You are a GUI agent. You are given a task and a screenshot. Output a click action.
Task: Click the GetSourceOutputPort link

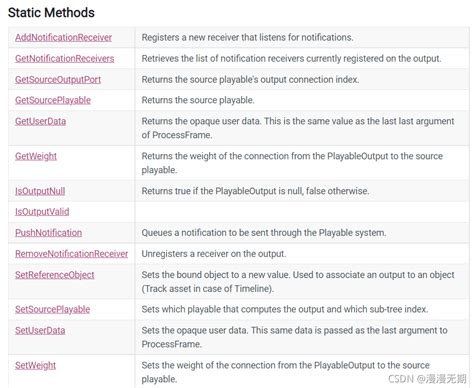58,79
